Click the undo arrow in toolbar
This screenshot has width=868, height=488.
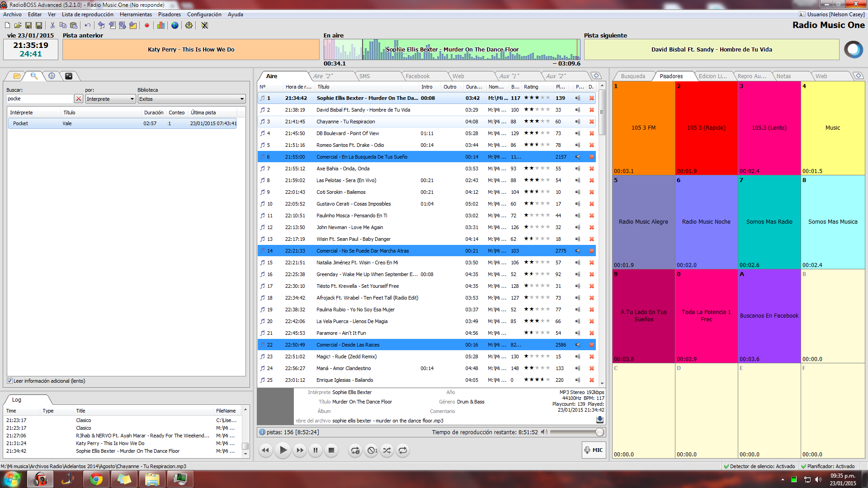[88, 25]
